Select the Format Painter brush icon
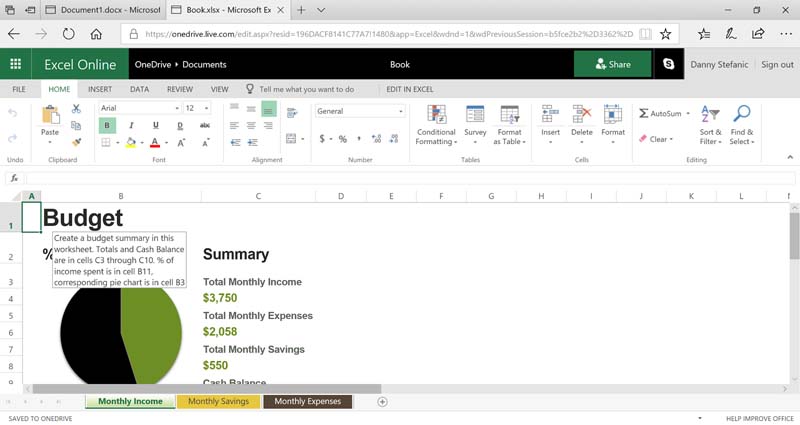This screenshot has width=800, height=425. click(77, 142)
